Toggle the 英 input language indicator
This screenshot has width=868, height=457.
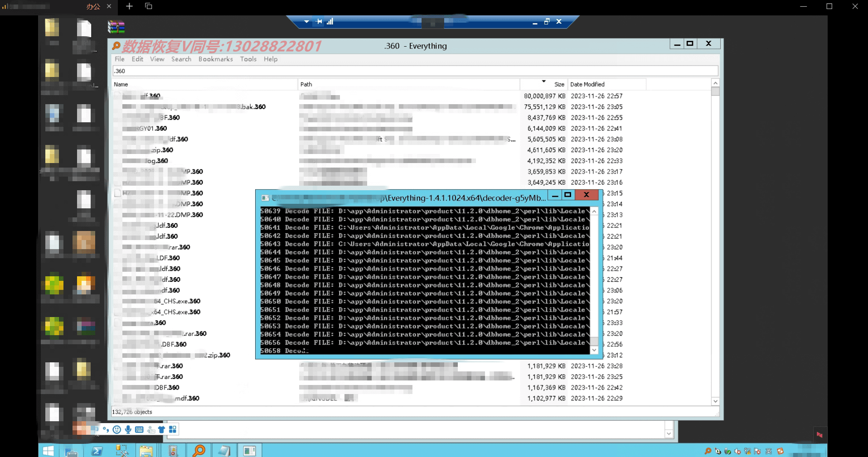(x=768, y=451)
